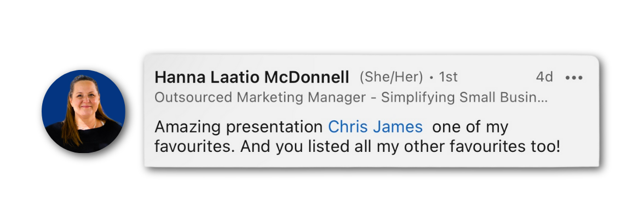644x223 pixels.
Task: Open the three-dot more options menu
Action: point(574,78)
